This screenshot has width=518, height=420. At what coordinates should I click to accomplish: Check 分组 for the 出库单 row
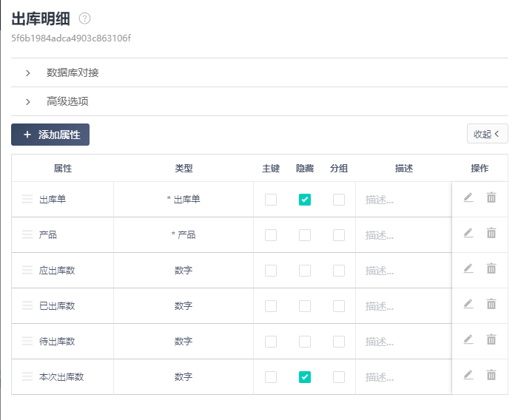pyautogui.click(x=339, y=200)
